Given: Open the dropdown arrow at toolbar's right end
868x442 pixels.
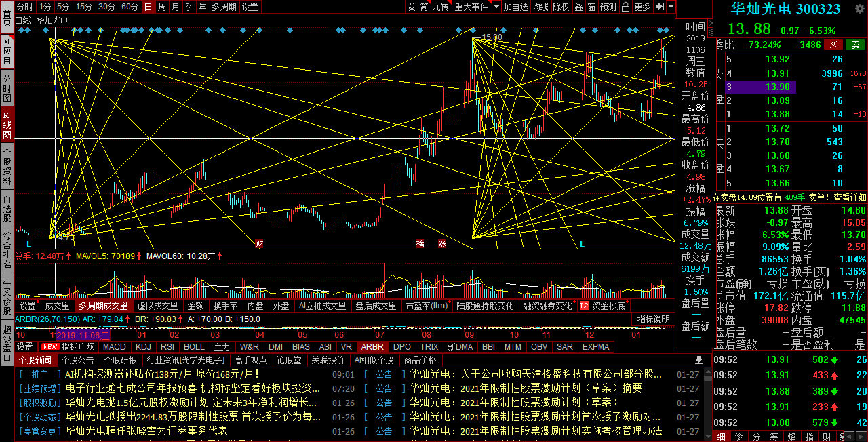Looking at the screenshot, I should point(671,7).
